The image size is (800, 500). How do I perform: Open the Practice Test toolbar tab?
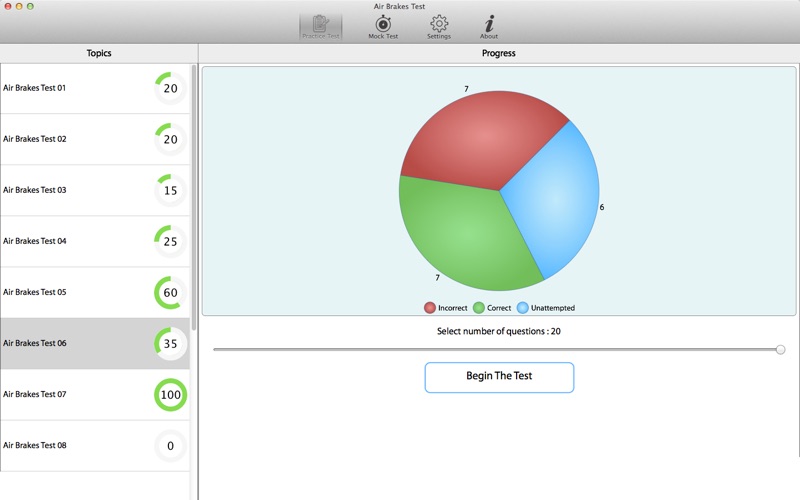[x=320, y=27]
